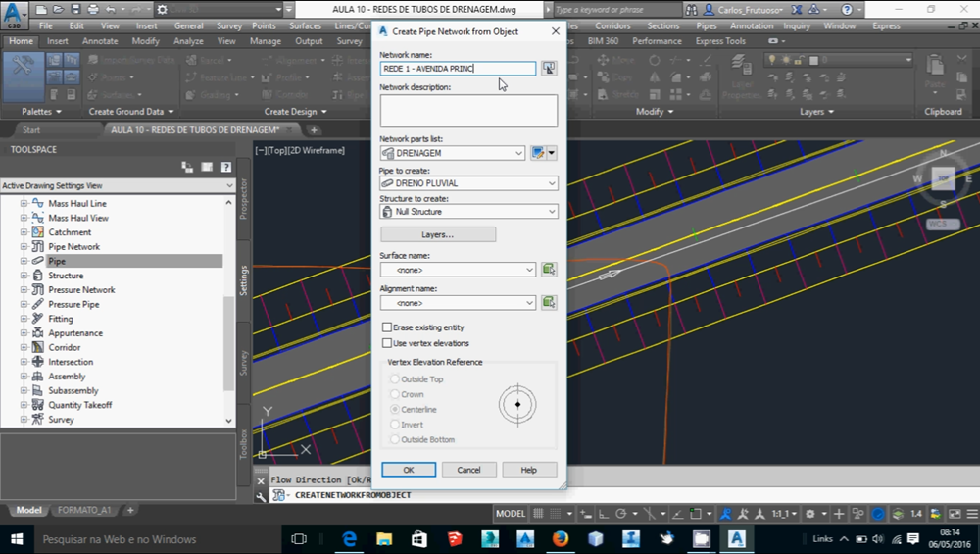Viewport: 980px width, 554px height.
Task: Expand the Pipe Network tree node
Action: (24, 246)
